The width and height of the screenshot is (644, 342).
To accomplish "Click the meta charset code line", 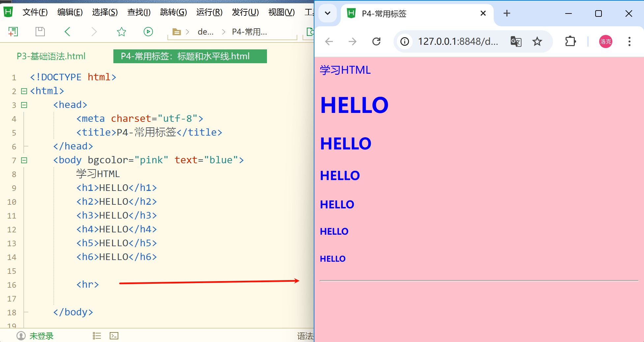I will pos(140,118).
